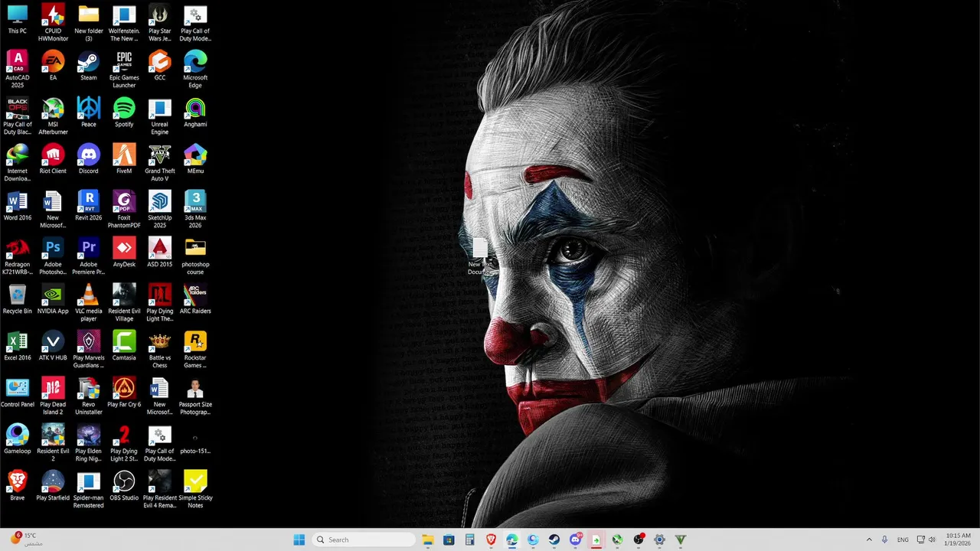Select the Epic Games Launcher shortcut
Image resolution: width=980 pixels, height=551 pixels.
pyautogui.click(x=124, y=70)
